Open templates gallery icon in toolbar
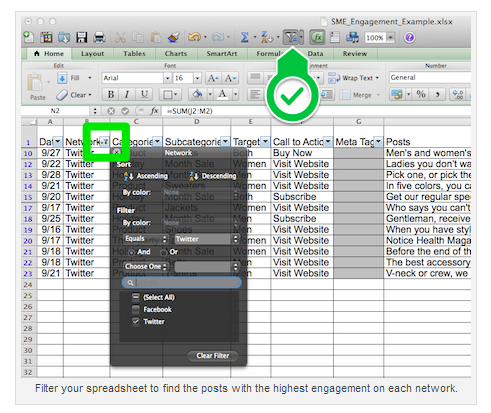The width and height of the screenshot is (491, 413). coord(46,37)
